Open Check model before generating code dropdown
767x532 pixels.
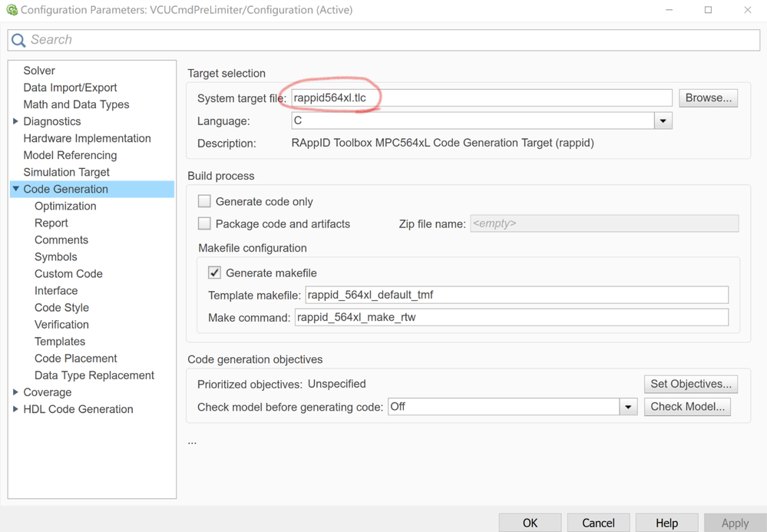point(628,407)
